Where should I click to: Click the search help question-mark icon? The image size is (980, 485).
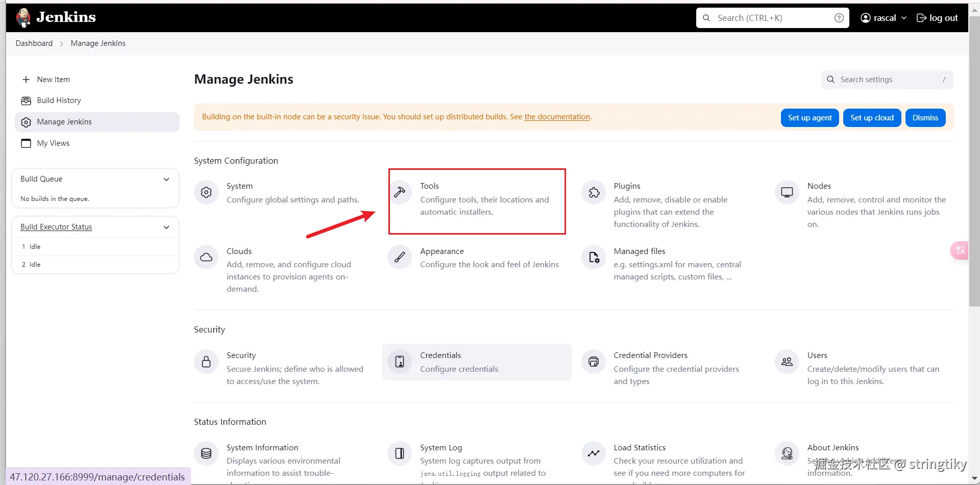point(839,18)
